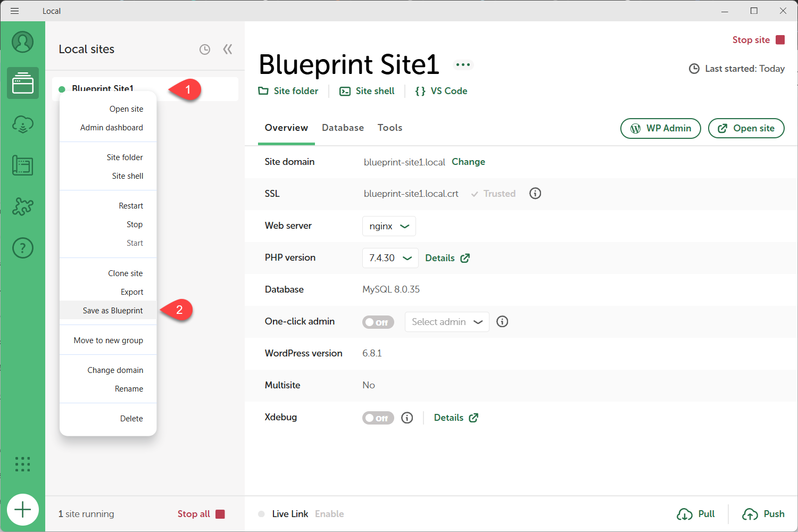798x532 pixels.
Task: Open the Select admin dropdown
Action: pyautogui.click(x=446, y=322)
